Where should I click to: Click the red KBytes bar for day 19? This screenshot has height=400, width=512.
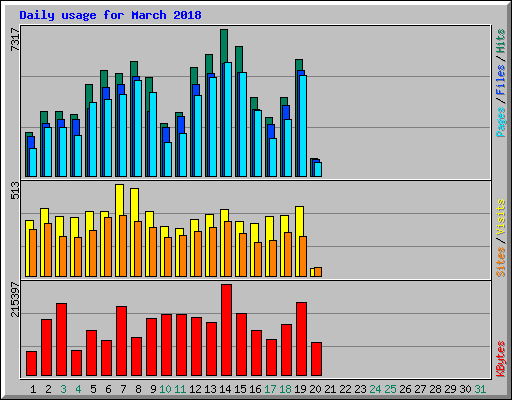tap(301, 339)
